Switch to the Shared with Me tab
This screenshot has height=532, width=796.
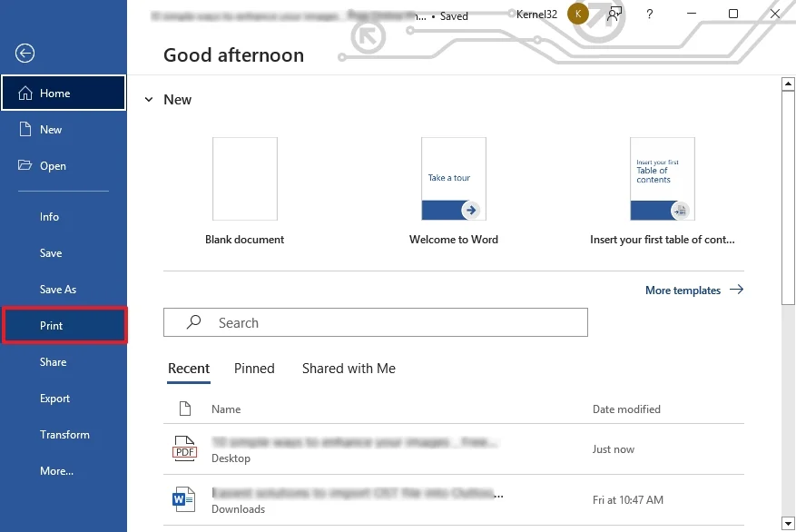click(349, 369)
